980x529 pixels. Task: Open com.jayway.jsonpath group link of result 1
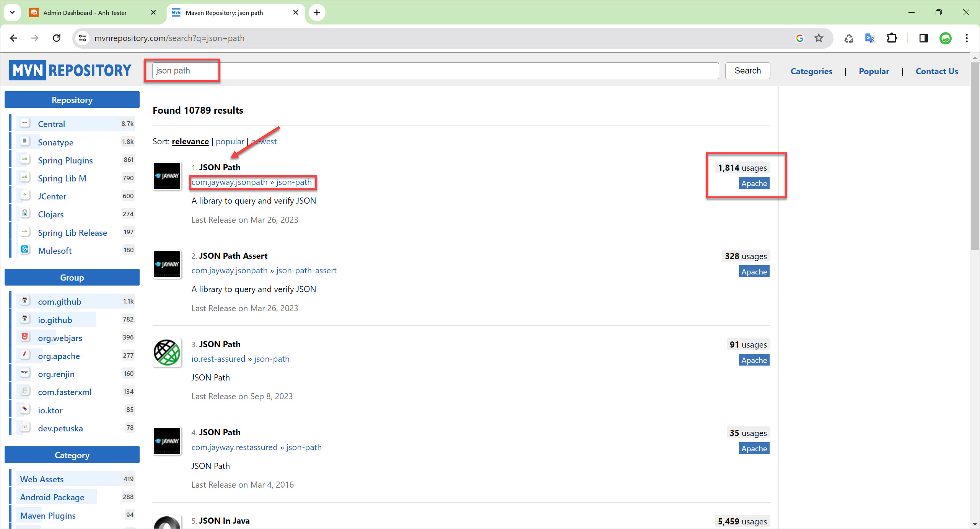tap(230, 182)
